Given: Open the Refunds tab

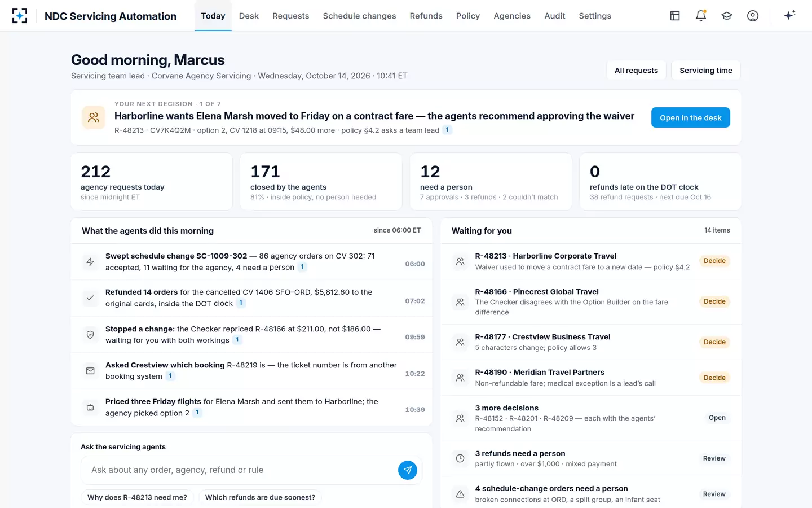Looking at the screenshot, I should pos(426,16).
